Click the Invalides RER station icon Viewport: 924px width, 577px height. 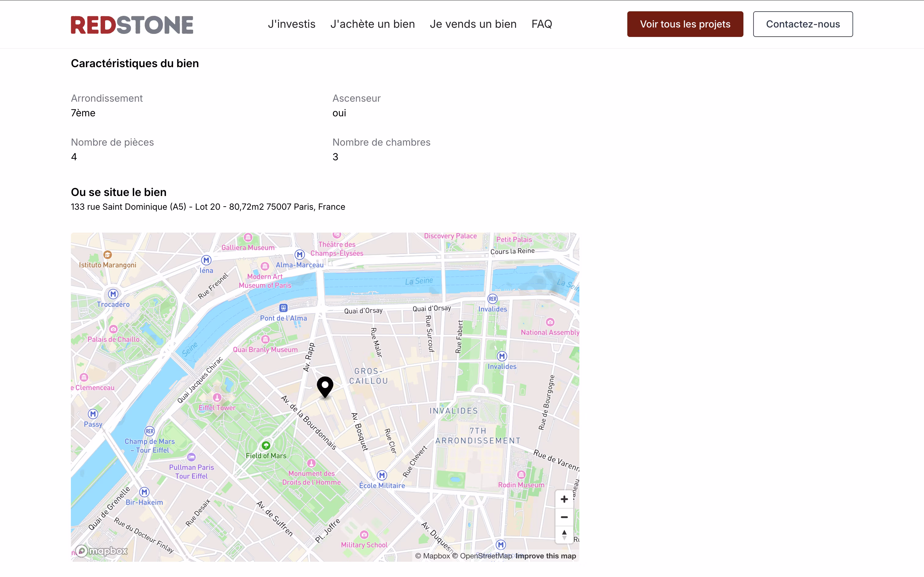[x=493, y=299]
